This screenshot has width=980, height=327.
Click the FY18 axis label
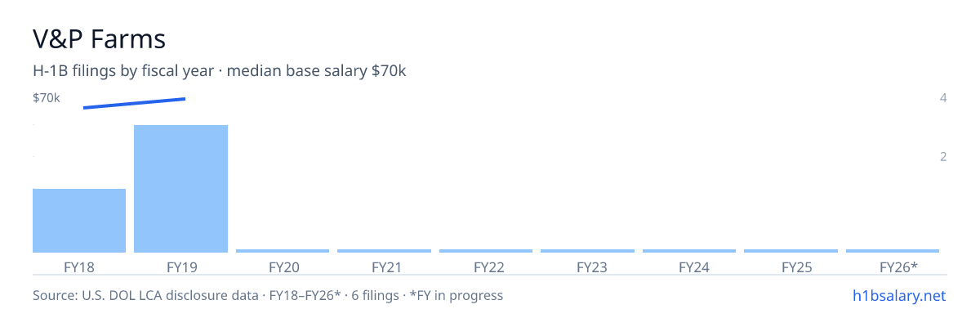79,267
